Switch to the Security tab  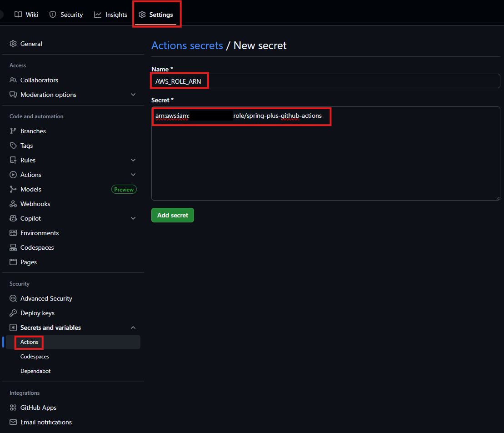66,15
